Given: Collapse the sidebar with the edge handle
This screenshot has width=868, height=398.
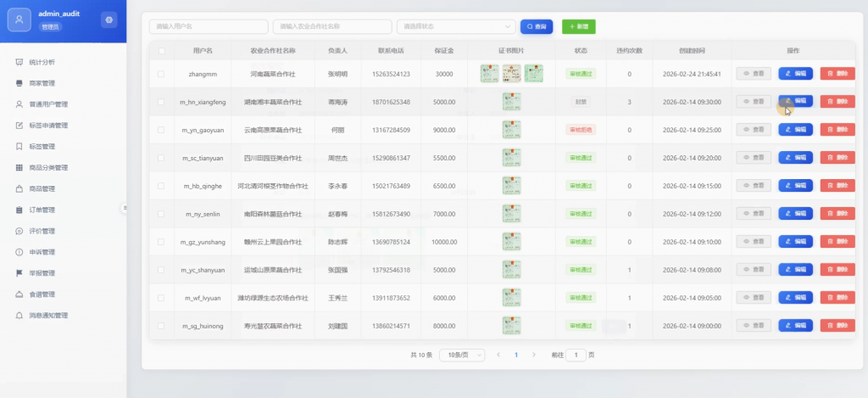Looking at the screenshot, I should click(x=125, y=208).
